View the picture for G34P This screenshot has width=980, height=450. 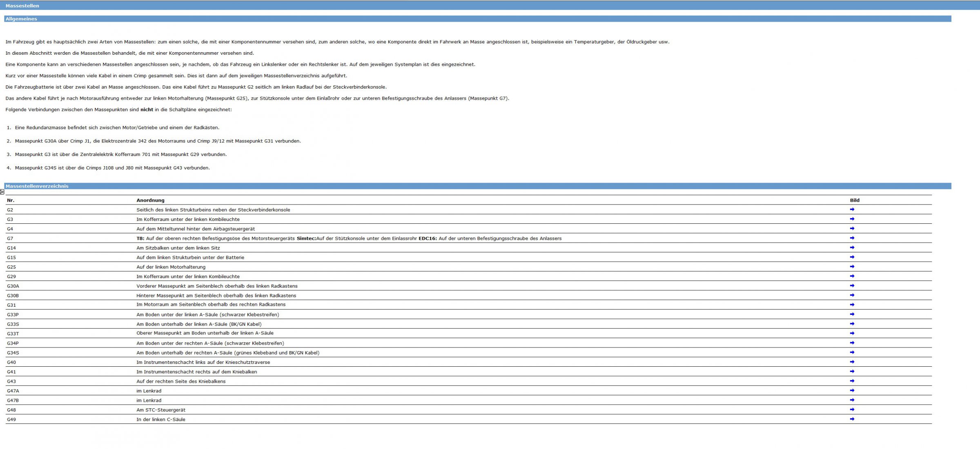tap(852, 343)
